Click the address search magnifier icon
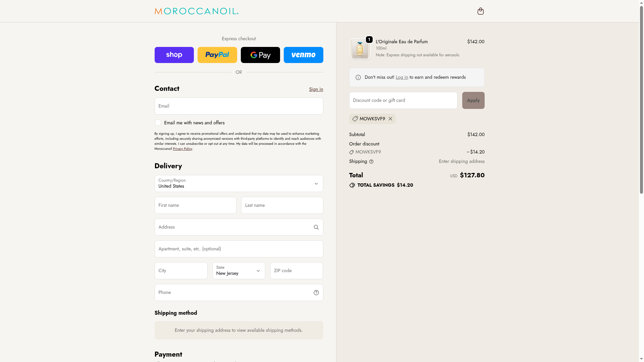 (x=316, y=227)
